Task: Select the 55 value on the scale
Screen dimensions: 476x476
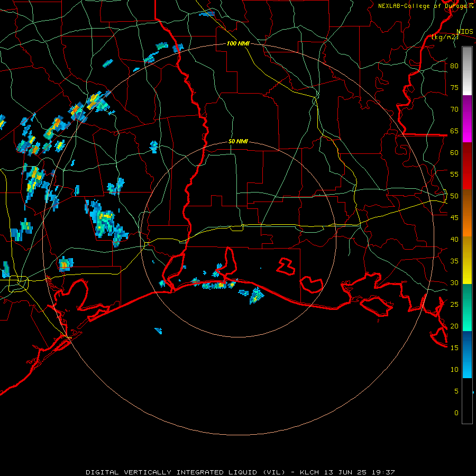Action: [x=454, y=174]
